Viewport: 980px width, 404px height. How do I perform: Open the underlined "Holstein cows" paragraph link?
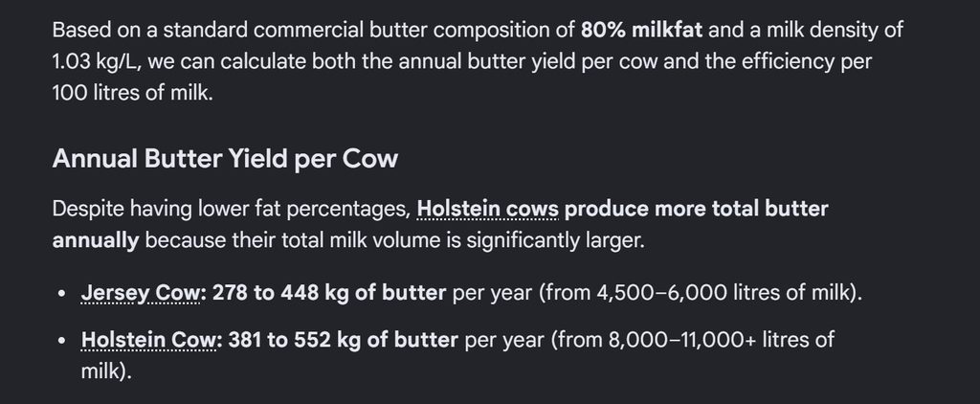pos(487,209)
